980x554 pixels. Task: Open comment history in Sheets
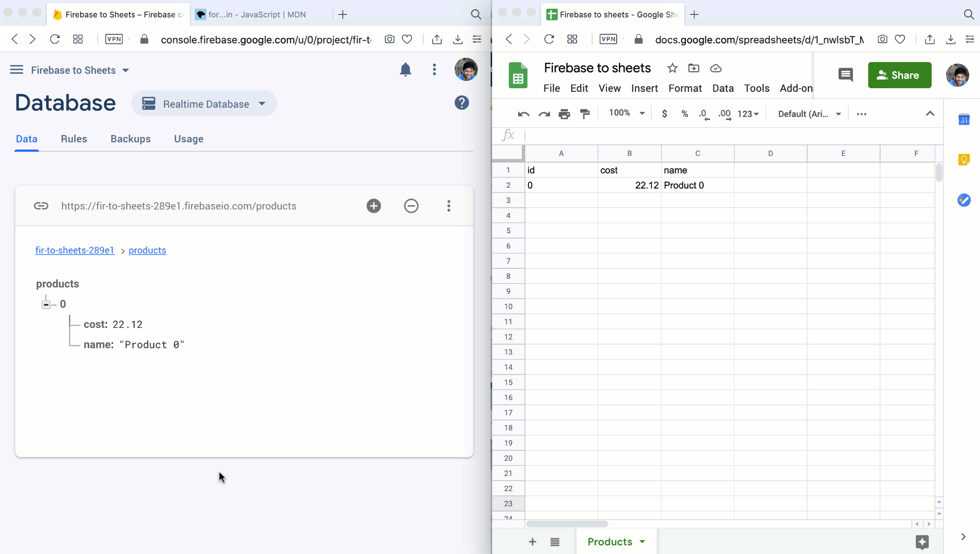(845, 75)
